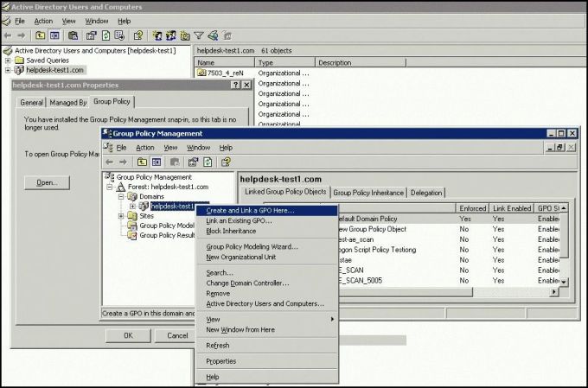Click Up One Level icon in Group Policy Management toolbar
Viewport: 588px width, 388px height.
tap(141, 162)
